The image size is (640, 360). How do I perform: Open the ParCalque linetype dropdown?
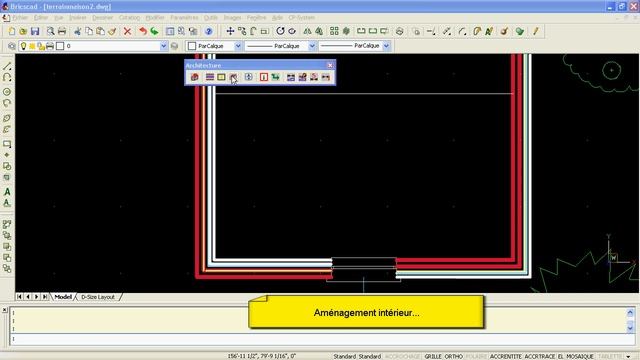312,46
